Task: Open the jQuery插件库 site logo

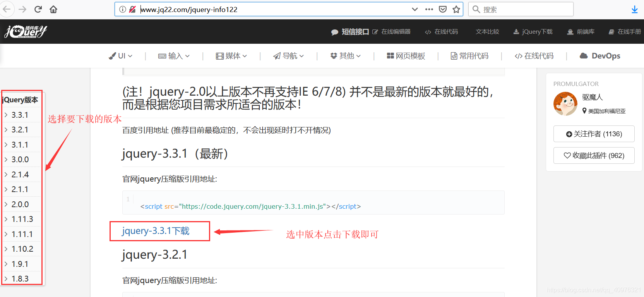Action: (26, 31)
